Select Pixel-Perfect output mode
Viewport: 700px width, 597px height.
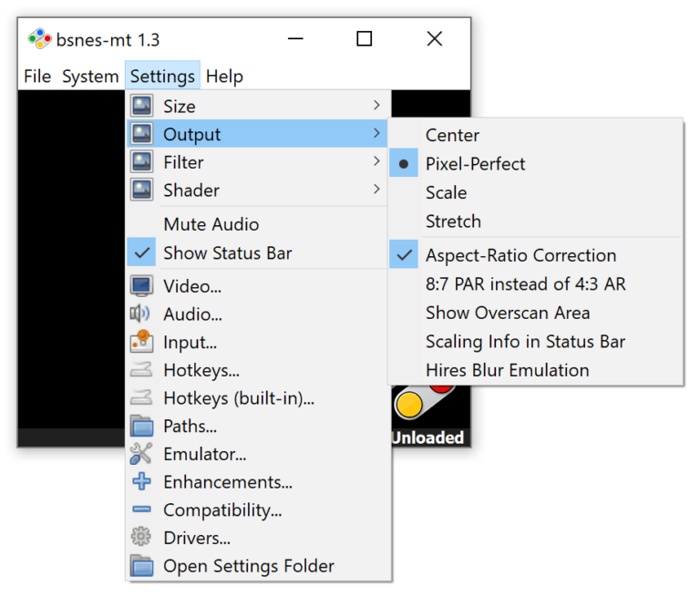click(x=536, y=163)
